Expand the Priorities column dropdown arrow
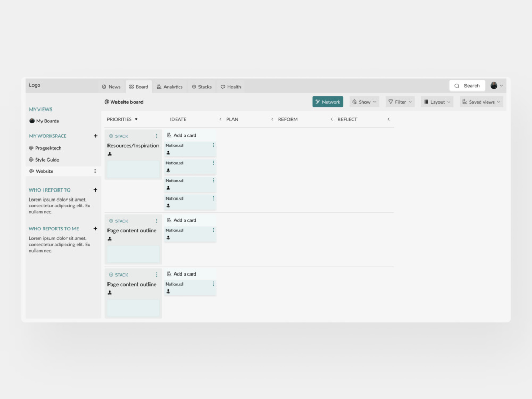 pos(136,119)
